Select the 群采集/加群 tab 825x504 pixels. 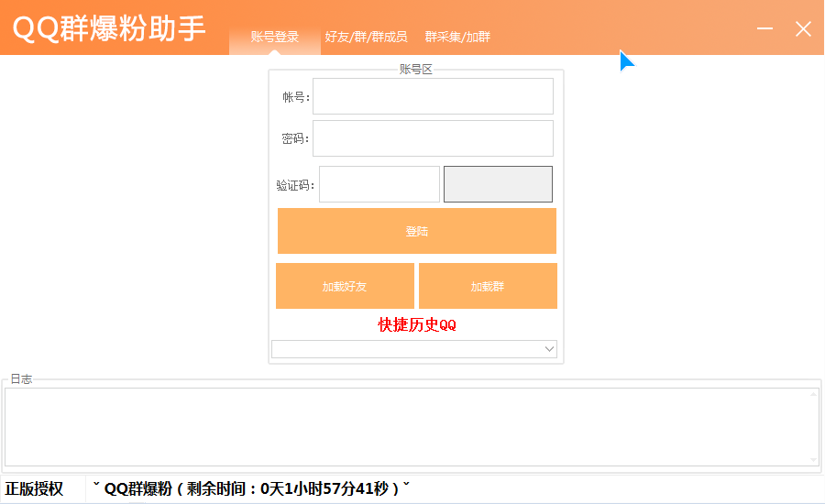pos(457,38)
